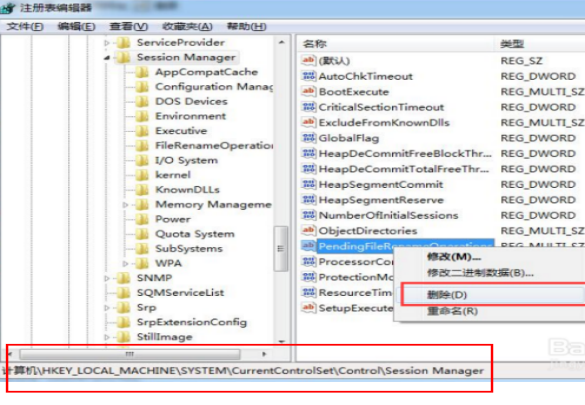Select the SrpExtensionConfig folder icon
This screenshot has width=585, height=405.
[123, 322]
